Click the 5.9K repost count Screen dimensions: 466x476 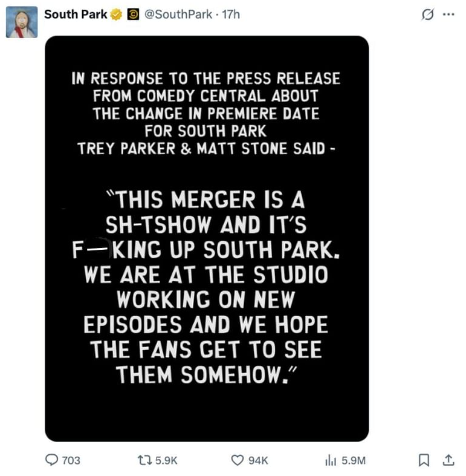166,460
